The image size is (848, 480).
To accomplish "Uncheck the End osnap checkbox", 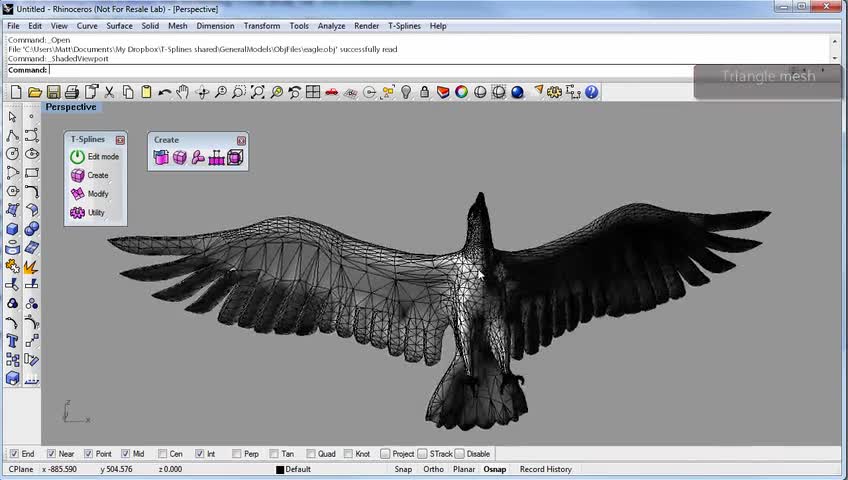I will click(14, 454).
